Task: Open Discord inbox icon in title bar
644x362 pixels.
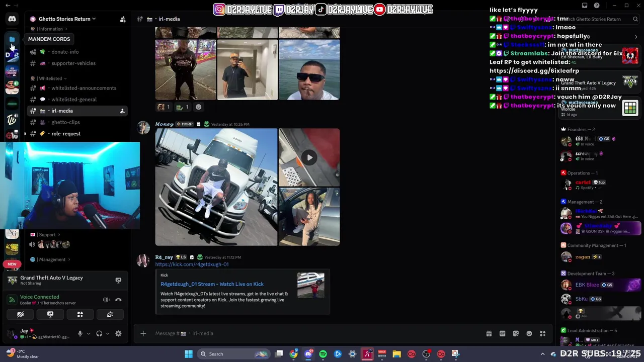Action: (x=585, y=6)
